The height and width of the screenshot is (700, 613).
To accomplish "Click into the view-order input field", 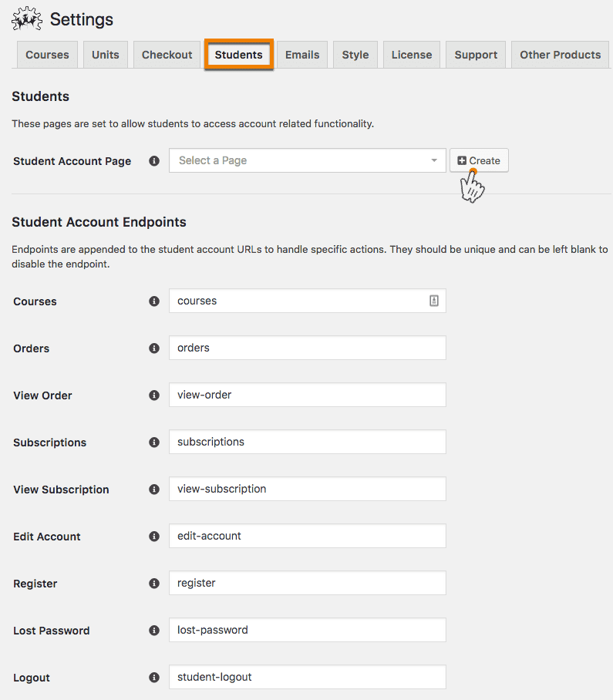I will click(308, 395).
